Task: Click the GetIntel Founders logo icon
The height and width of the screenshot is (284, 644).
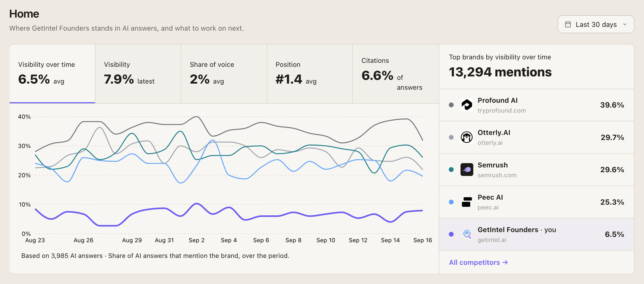Action: click(x=467, y=234)
